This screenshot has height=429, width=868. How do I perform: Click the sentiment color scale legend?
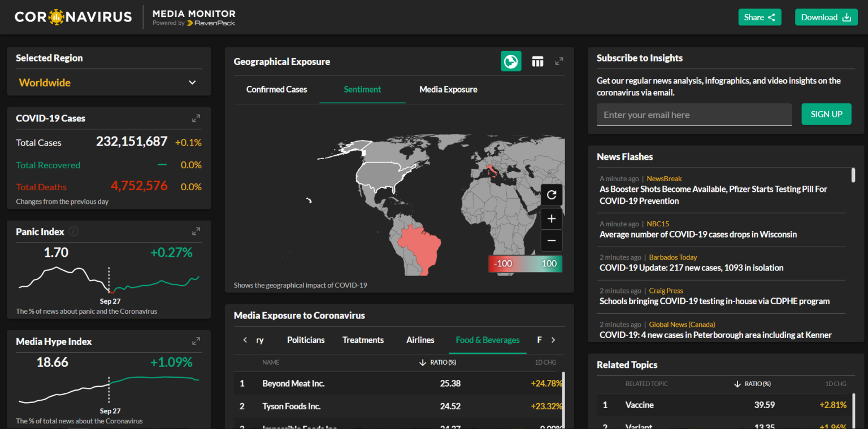point(525,264)
